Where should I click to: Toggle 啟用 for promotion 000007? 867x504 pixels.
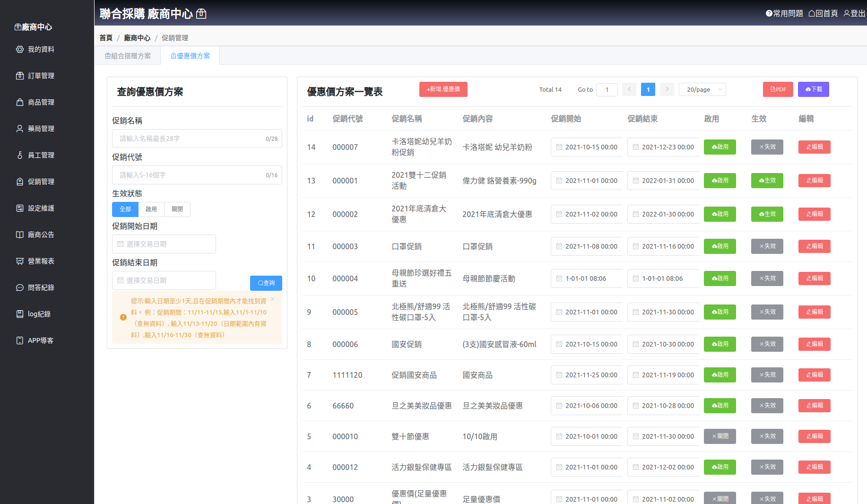tap(720, 147)
